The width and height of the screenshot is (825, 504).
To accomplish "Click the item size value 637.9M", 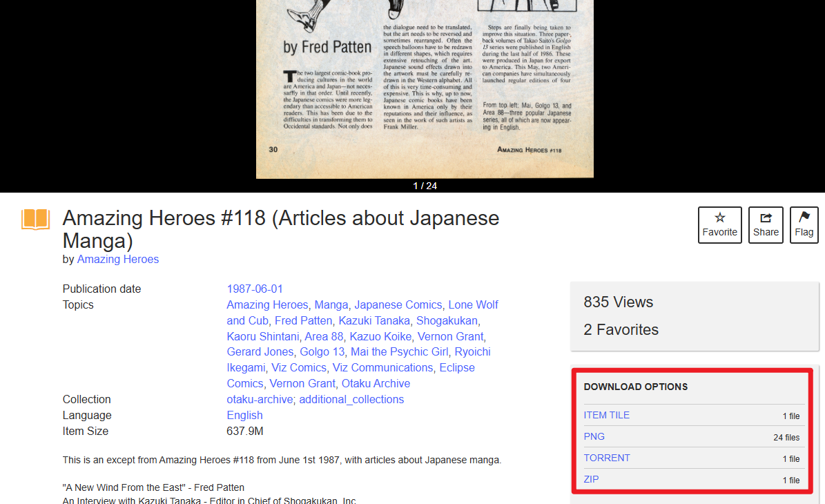I will pos(244,431).
